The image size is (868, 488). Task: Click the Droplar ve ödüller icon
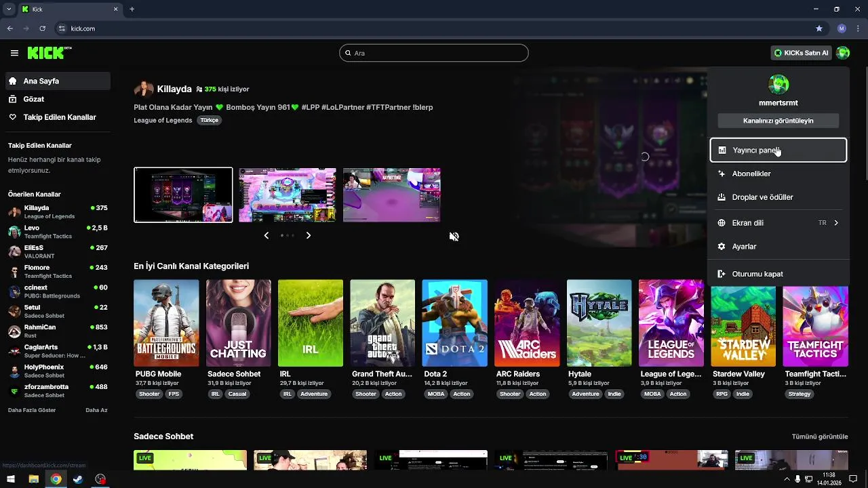pyautogui.click(x=722, y=197)
